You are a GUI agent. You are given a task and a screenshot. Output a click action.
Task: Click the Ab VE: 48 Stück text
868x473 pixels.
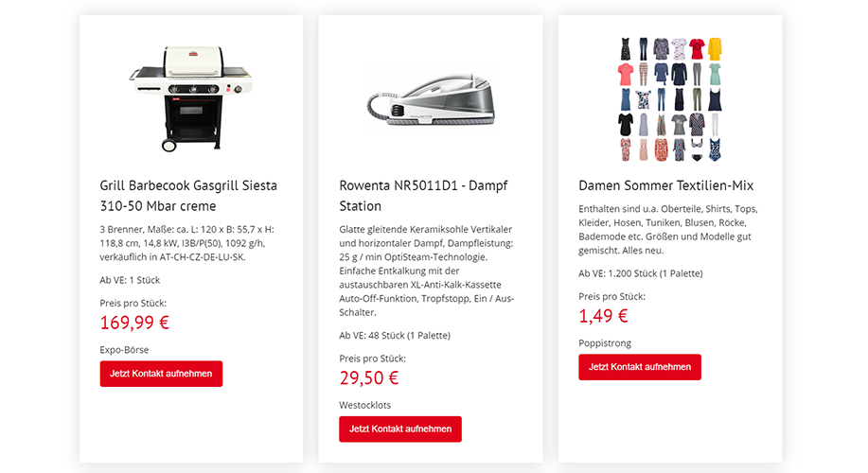click(395, 335)
